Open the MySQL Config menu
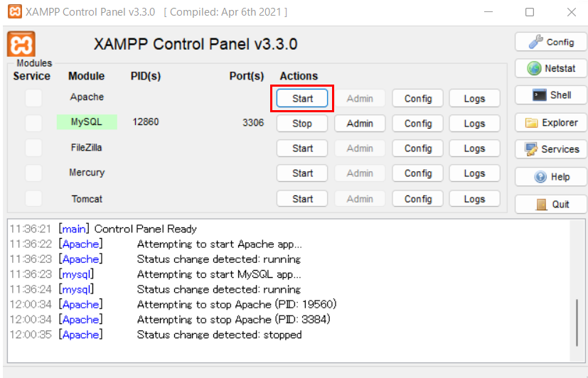 click(418, 123)
